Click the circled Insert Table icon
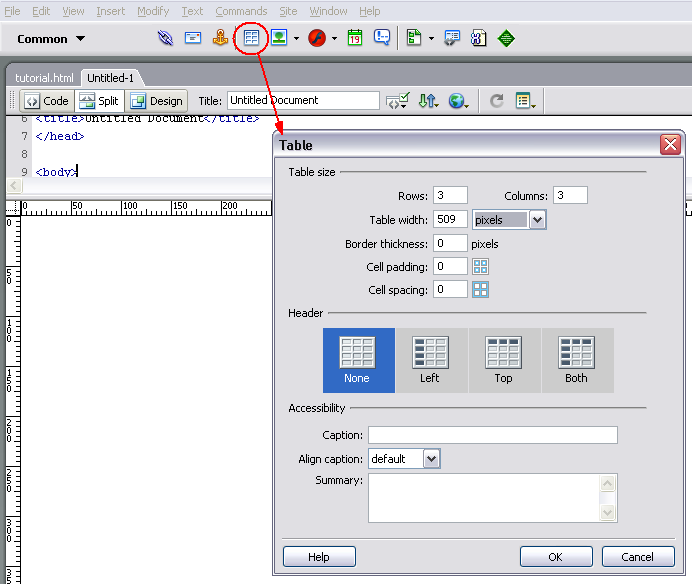Image resolution: width=692 pixels, height=584 pixels. click(x=252, y=39)
